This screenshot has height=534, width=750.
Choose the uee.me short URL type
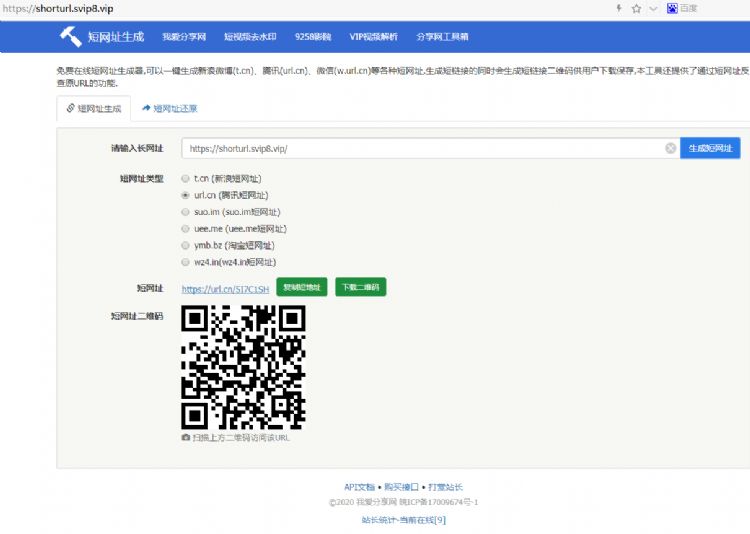tap(185, 229)
